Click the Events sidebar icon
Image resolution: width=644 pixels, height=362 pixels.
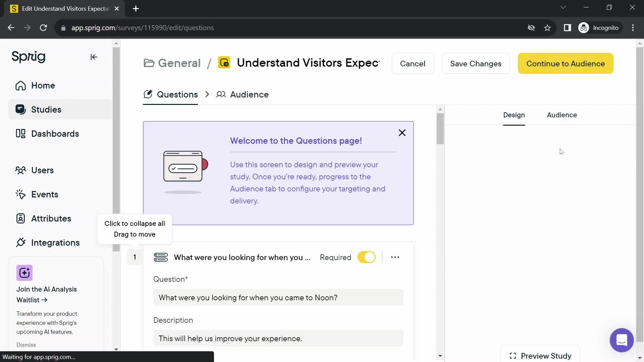pos(20,194)
